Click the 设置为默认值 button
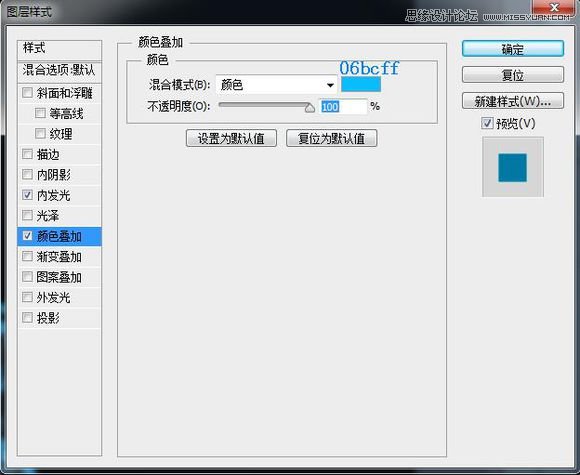This screenshot has height=475, width=580. click(x=231, y=138)
